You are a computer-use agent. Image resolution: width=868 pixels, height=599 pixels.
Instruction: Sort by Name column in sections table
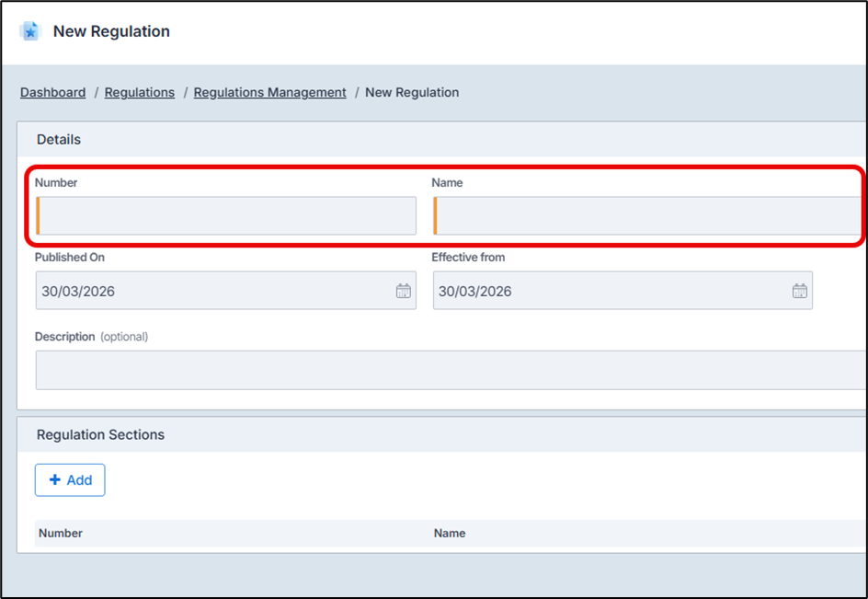click(x=450, y=533)
